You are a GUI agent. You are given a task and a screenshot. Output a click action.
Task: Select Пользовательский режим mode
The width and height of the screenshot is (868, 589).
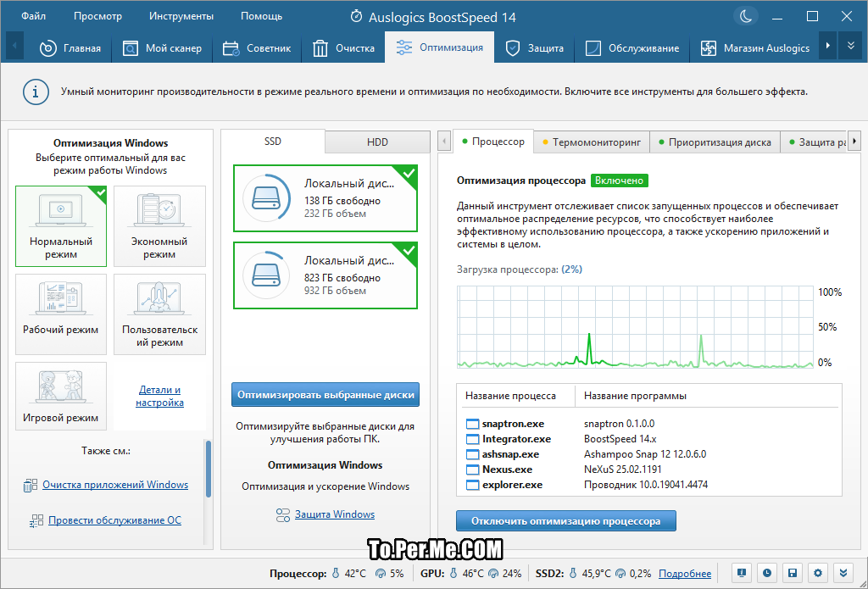click(x=159, y=314)
